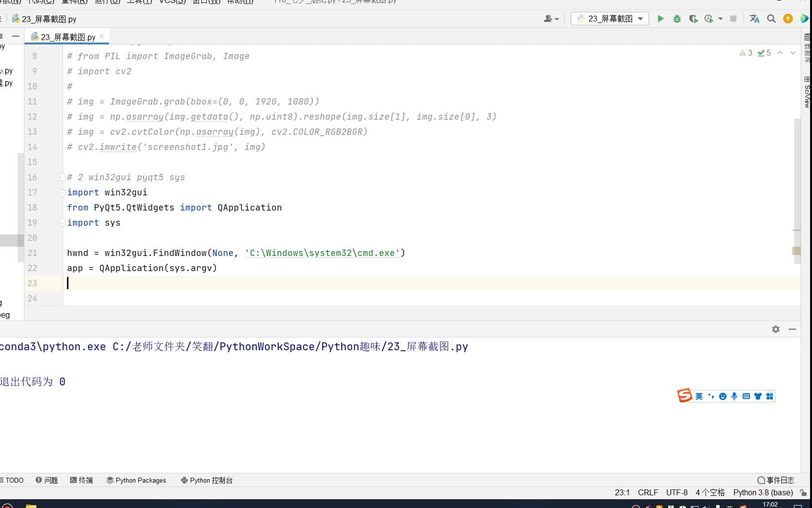Click line number 21 in the gutter
Screen dimensions: 812x508
[32, 253]
